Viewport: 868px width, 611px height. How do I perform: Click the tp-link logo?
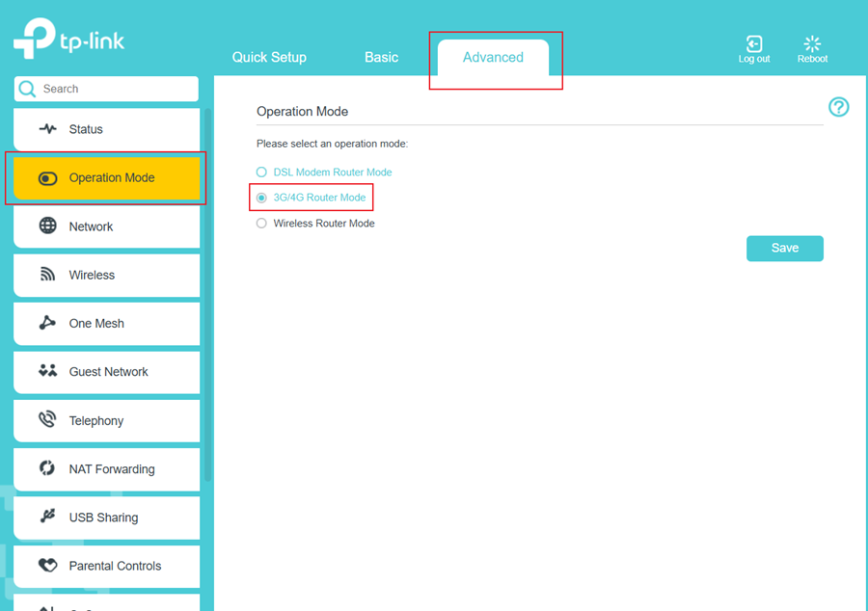68,40
